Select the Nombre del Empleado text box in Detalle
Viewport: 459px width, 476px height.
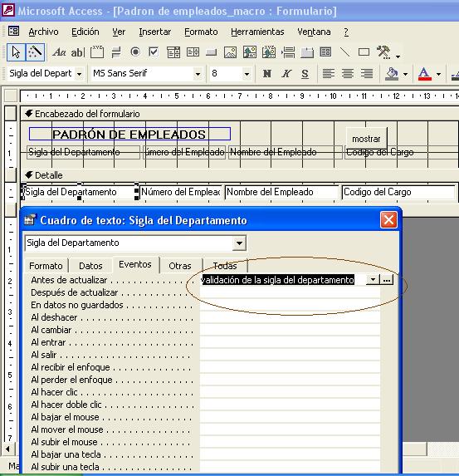click(x=281, y=192)
